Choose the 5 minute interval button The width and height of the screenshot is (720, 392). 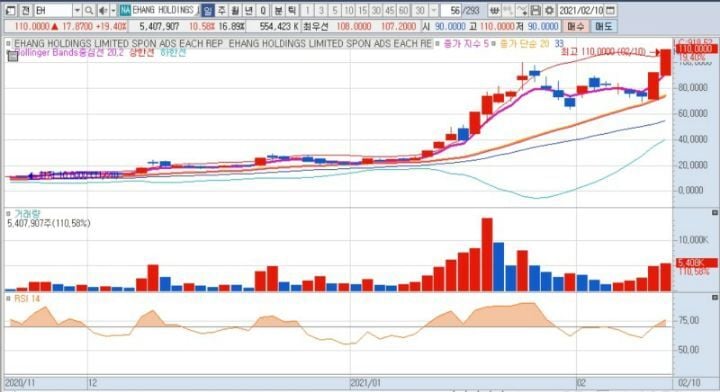point(335,10)
